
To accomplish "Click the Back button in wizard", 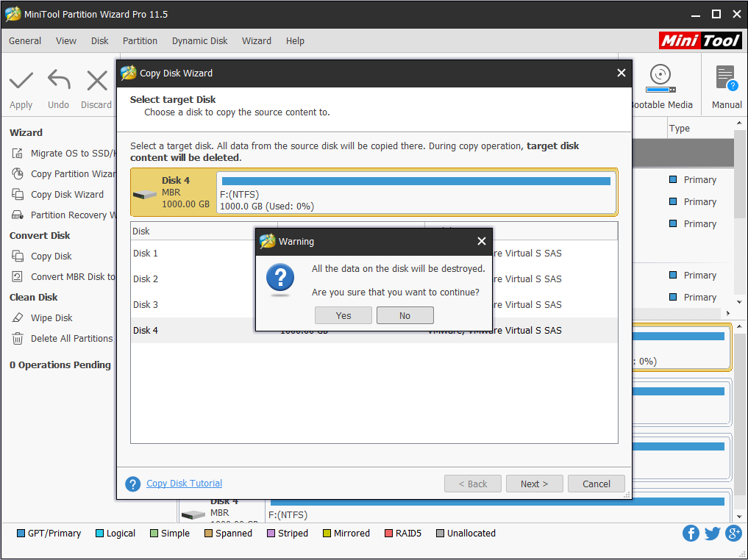I will (473, 484).
